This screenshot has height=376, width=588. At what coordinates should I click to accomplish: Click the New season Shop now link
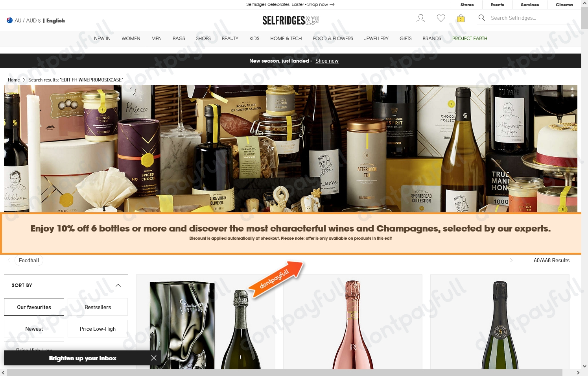(x=327, y=61)
